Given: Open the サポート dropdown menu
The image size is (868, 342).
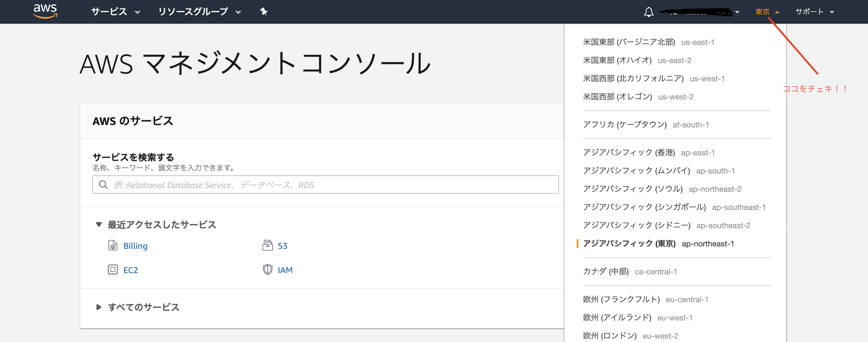Looking at the screenshot, I should [814, 12].
